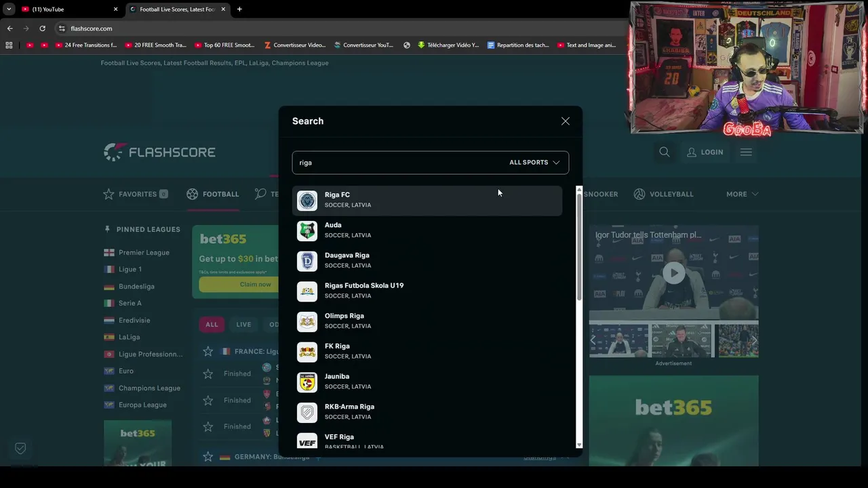Star the first Finished match
Image resolution: width=868 pixels, height=488 pixels.
click(208, 373)
